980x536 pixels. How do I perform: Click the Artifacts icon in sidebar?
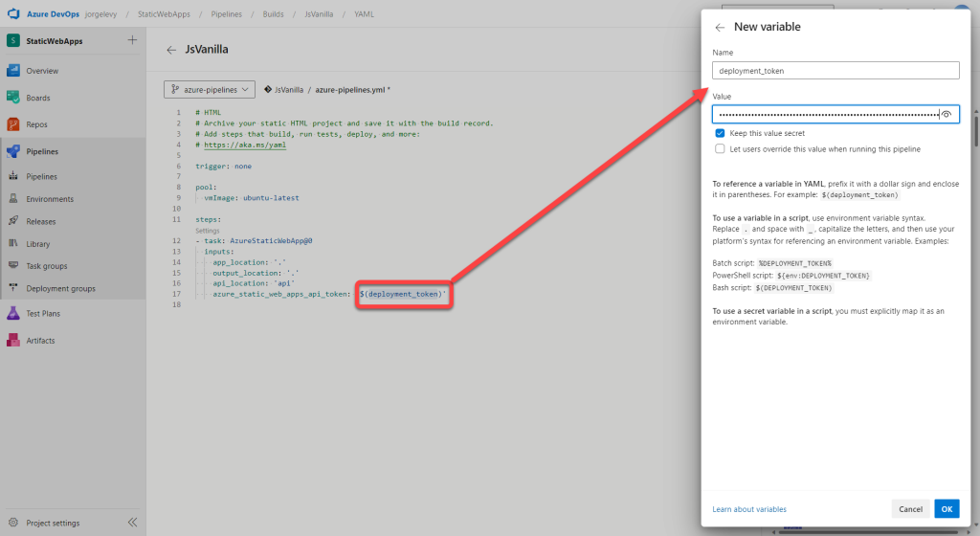[13, 340]
